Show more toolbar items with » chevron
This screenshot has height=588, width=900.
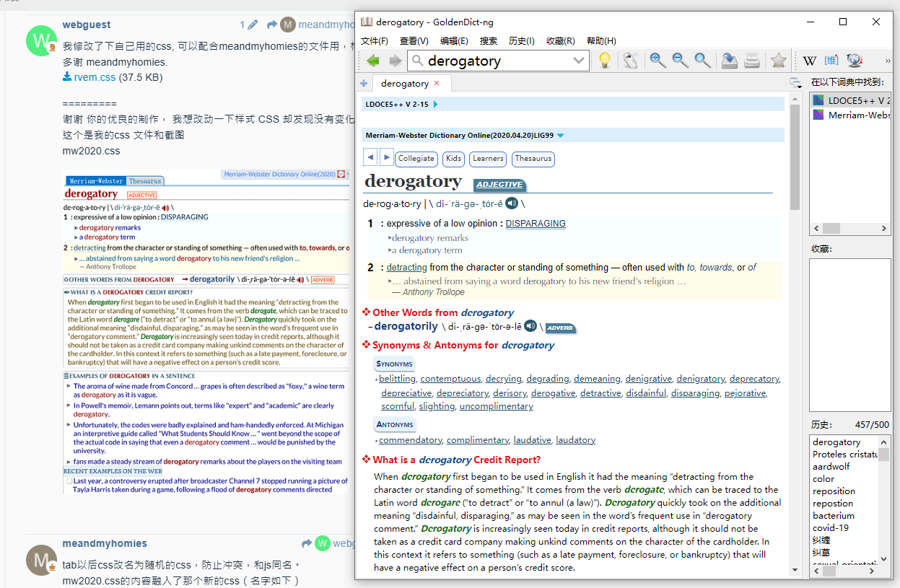pyautogui.click(x=888, y=61)
